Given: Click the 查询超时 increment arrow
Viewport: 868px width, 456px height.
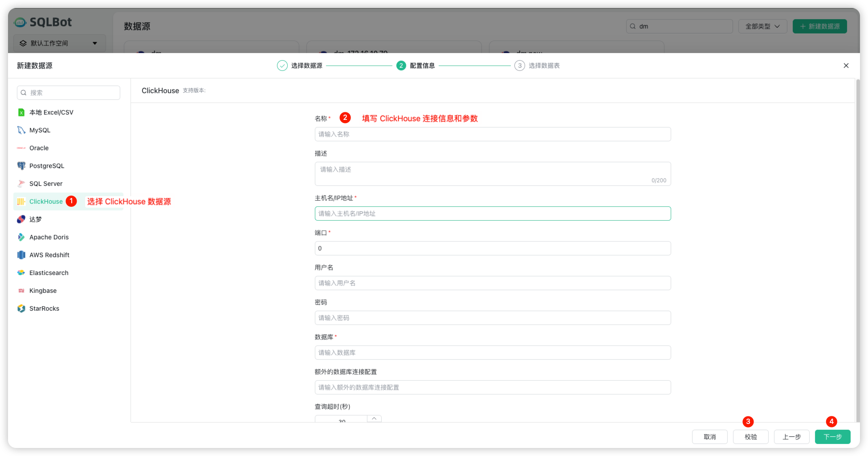Looking at the screenshot, I should 374,418.
